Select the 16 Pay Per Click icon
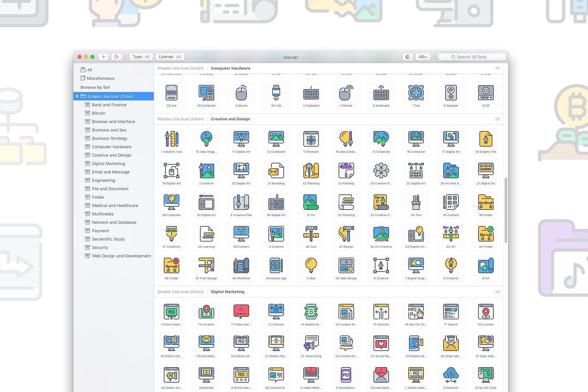The height and width of the screenshot is (392, 588). (x=416, y=312)
